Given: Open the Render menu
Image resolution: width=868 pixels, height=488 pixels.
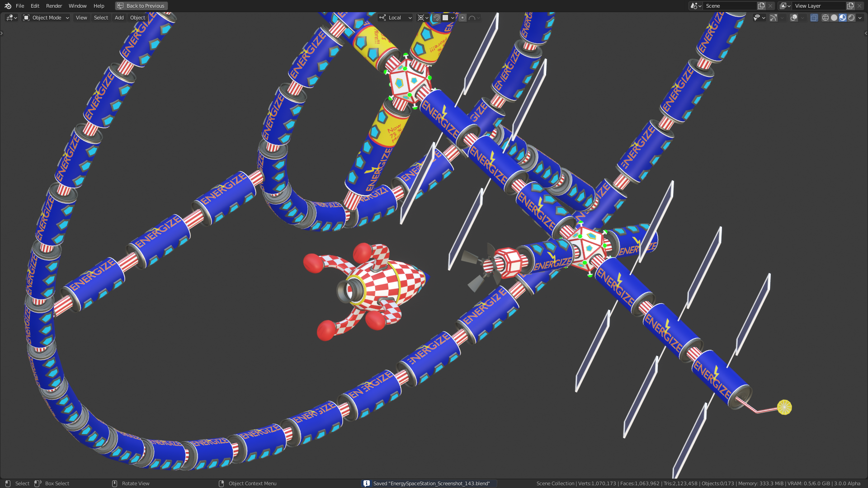Looking at the screenshot, I should coord(54,6).
